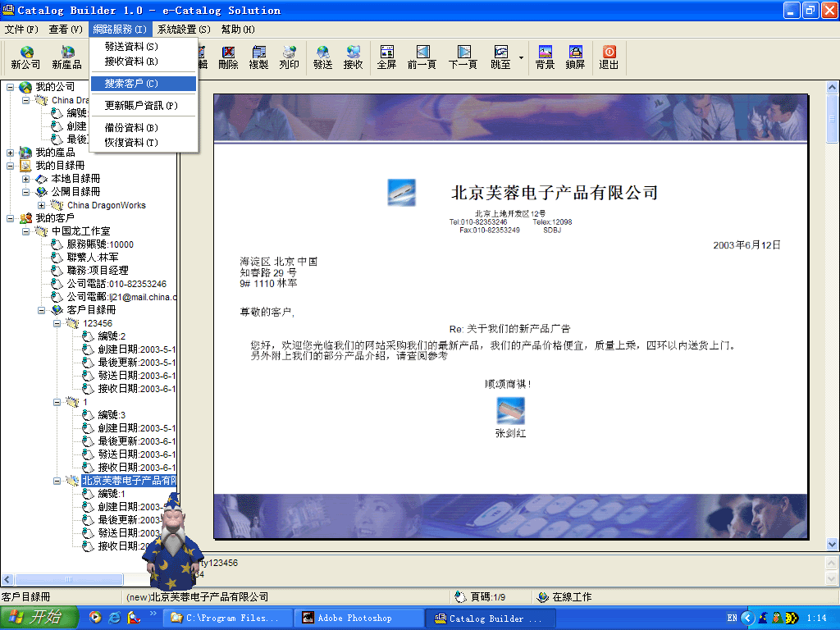Click the 跳至 jump-to toolbar icon
The width and height of the screenshot is (840, 630).
coord(500,57)
